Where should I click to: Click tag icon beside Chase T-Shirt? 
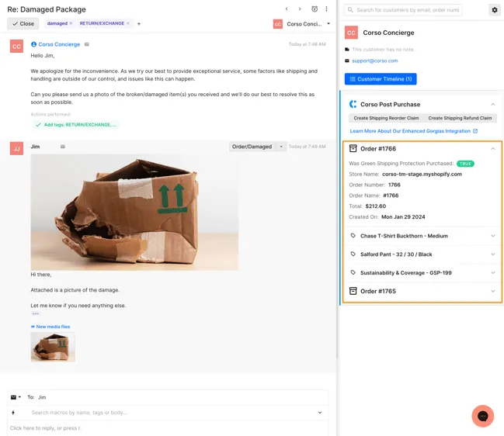pyautogui.click(x=353, y=236)
